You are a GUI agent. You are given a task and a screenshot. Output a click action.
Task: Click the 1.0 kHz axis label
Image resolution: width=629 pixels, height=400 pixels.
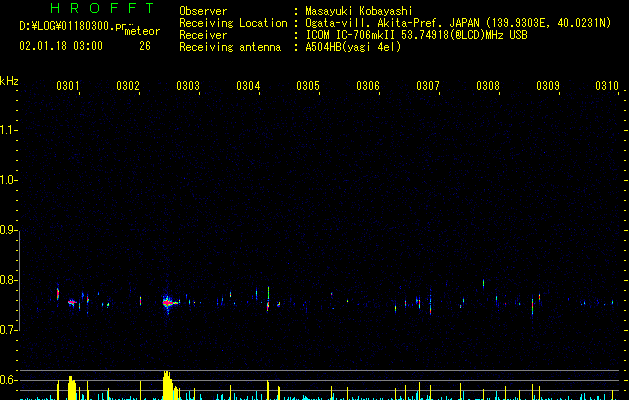[8, 180]
